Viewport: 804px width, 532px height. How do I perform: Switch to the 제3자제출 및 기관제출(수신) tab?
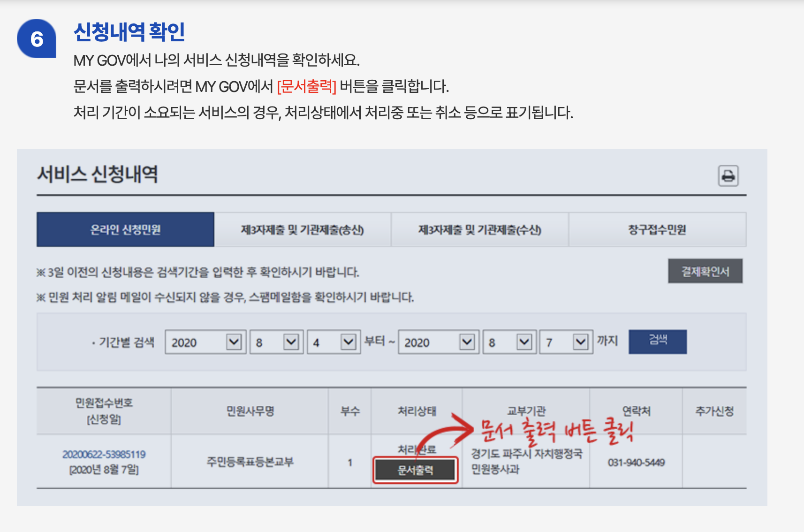click(480, 229)
